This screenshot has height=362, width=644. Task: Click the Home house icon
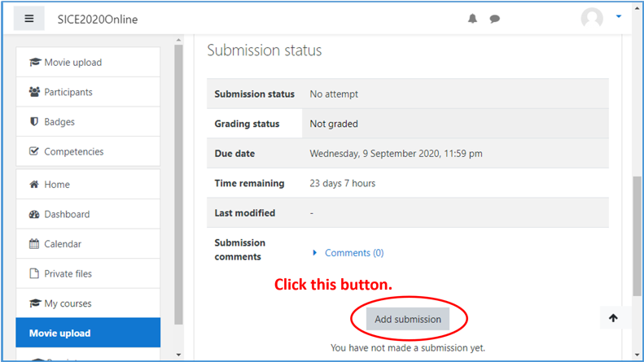pos(34,185)
